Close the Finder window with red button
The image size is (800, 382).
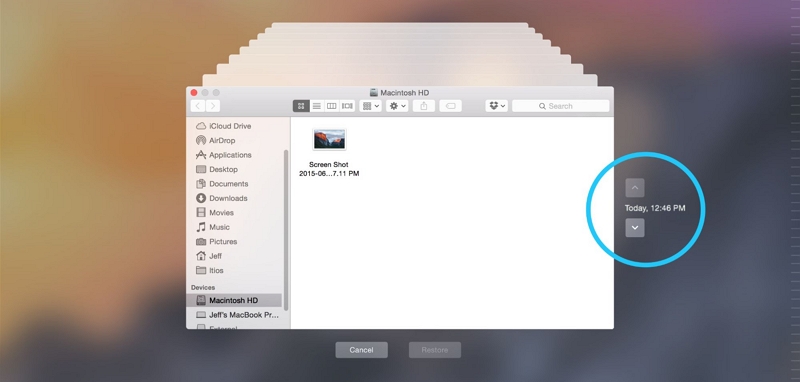coord(194,93)
